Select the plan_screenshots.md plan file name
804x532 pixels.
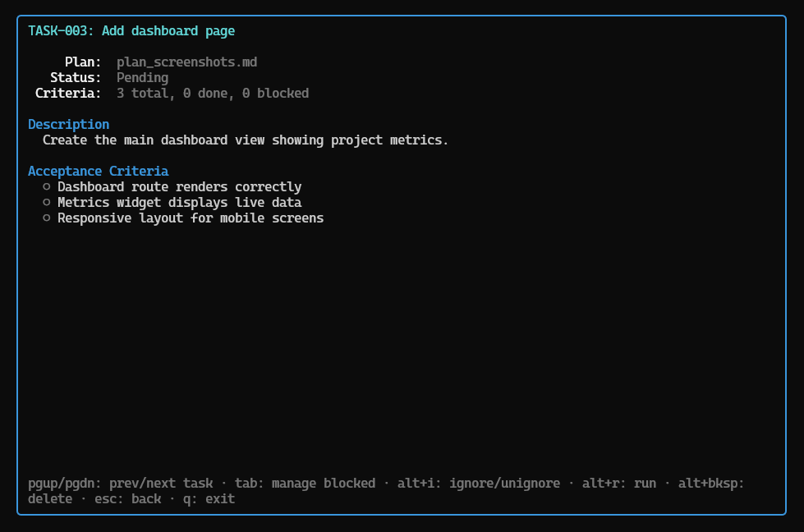click(186, 62)
